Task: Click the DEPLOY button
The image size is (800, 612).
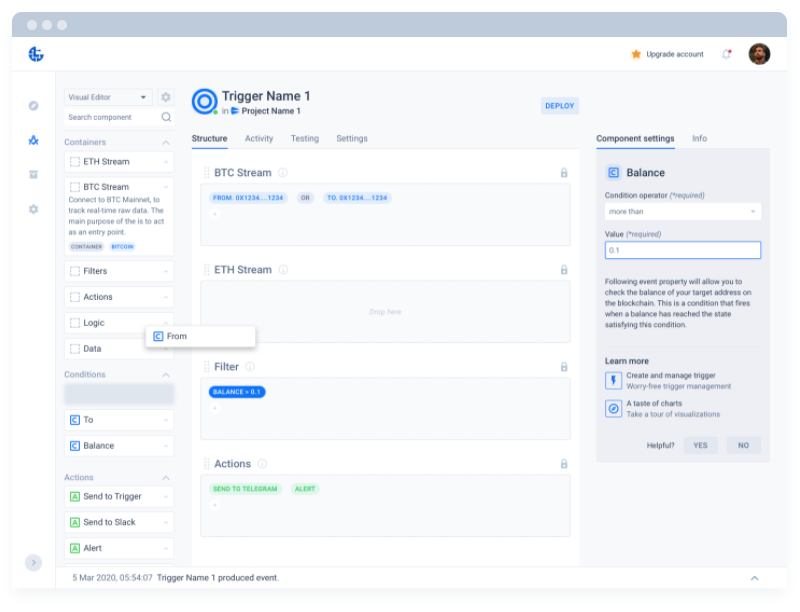Action: 559,106
